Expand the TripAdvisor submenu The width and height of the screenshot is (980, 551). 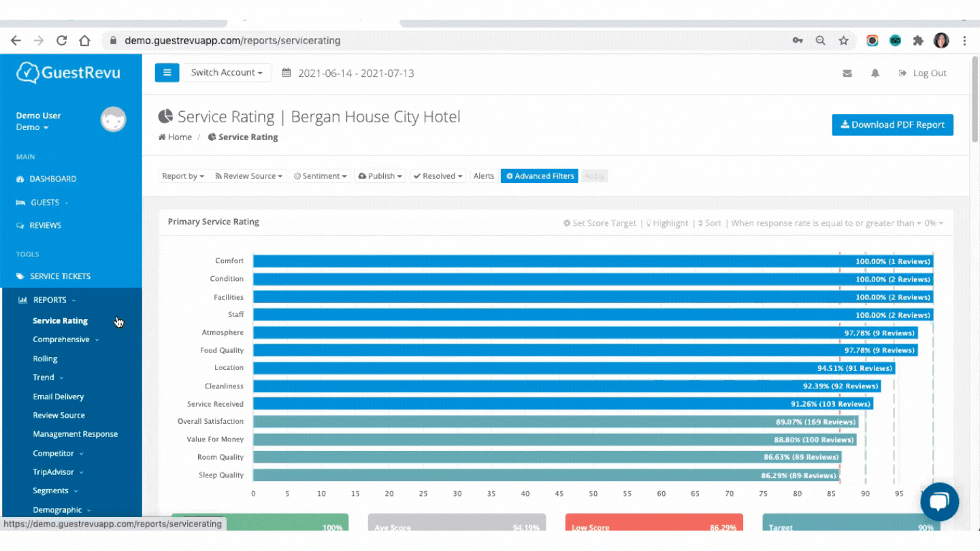point(59,472)
